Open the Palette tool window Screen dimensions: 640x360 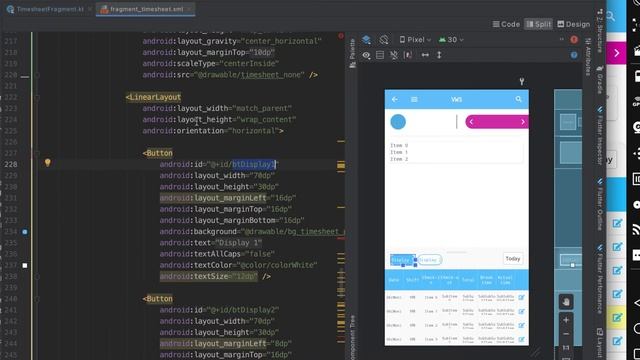(x=353, y=53)
